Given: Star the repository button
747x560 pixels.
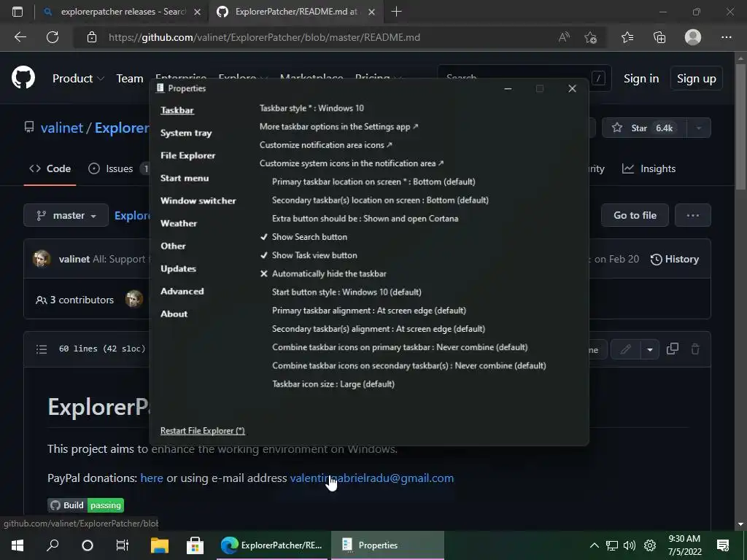Looking at the screenshot, I should [x=645, y=128].
